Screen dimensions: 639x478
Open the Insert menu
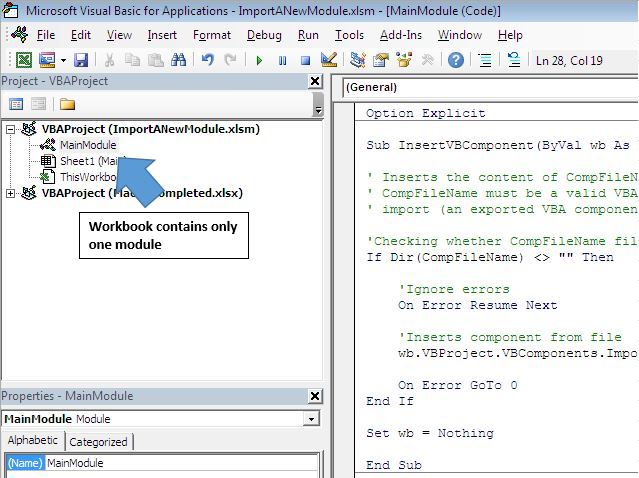[x=162, y=35]
